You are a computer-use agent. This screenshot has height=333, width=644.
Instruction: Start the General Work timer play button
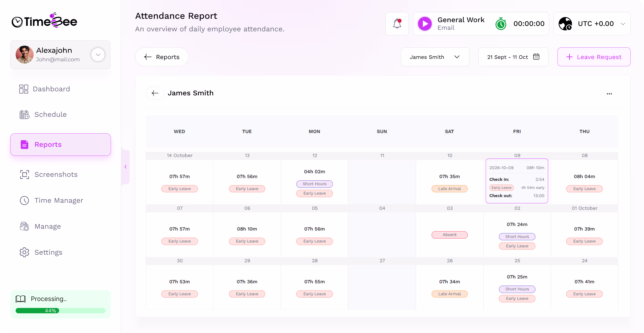425,24
